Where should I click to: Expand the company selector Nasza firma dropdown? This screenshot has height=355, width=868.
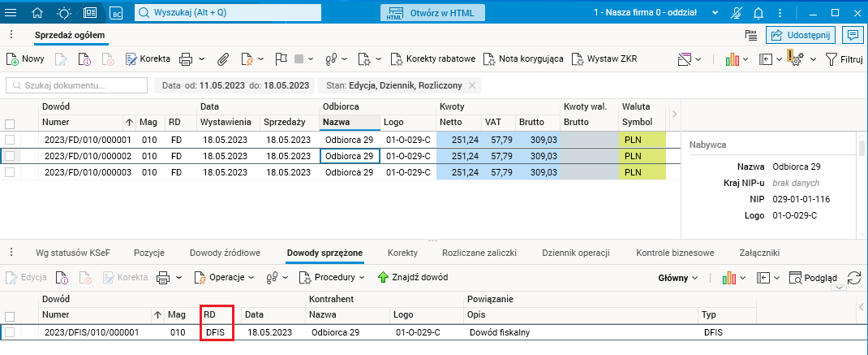tap(715, 12)
